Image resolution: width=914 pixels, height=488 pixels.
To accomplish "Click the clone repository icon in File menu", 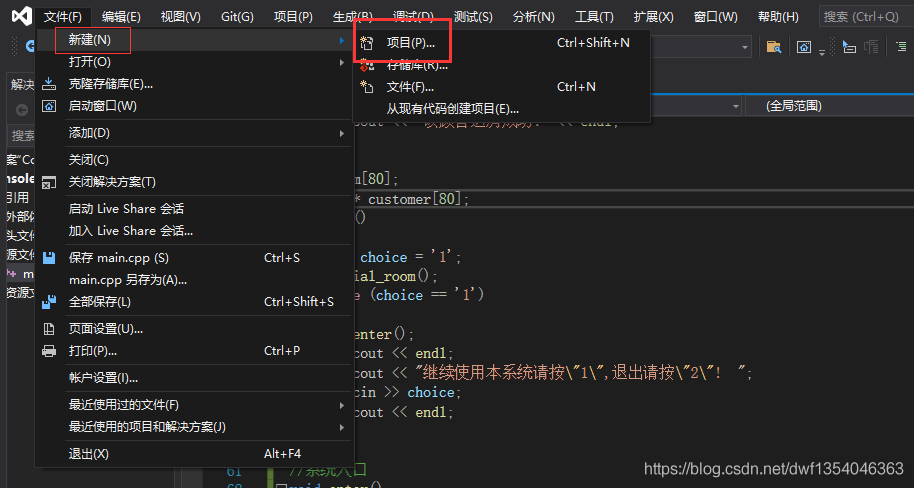I will click(x=48, y=84).
